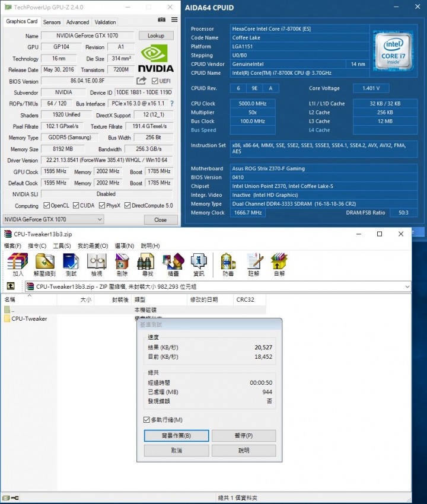This screenshot has height=504, width=427.
Task: Open the 選項(N) menu
Action: 124,246
